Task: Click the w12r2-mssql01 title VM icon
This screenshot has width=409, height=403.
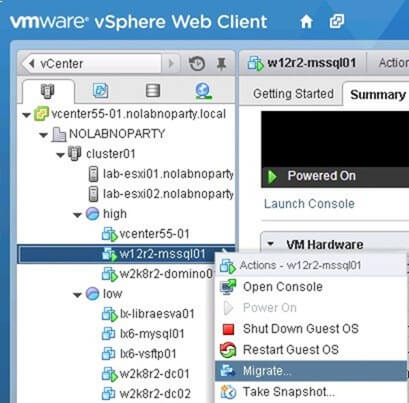Action: [x=256, y=64]
